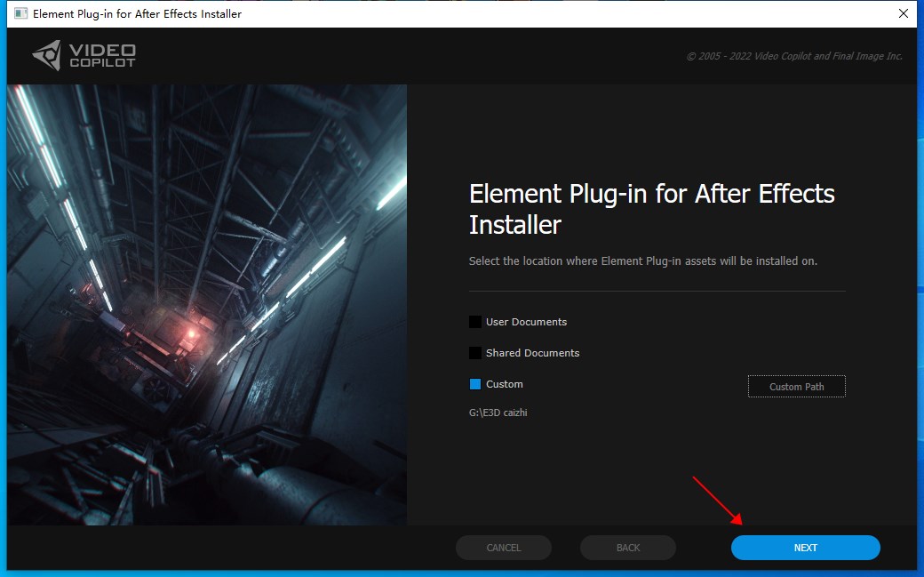Close the installer window
This screenshot has width=924, height=577.
tap(904, 13)
